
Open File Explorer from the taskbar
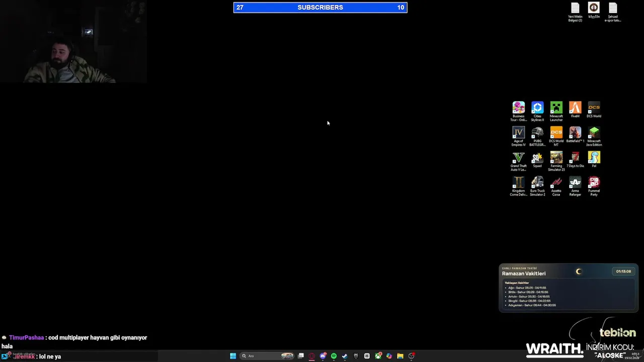[400, 356]
